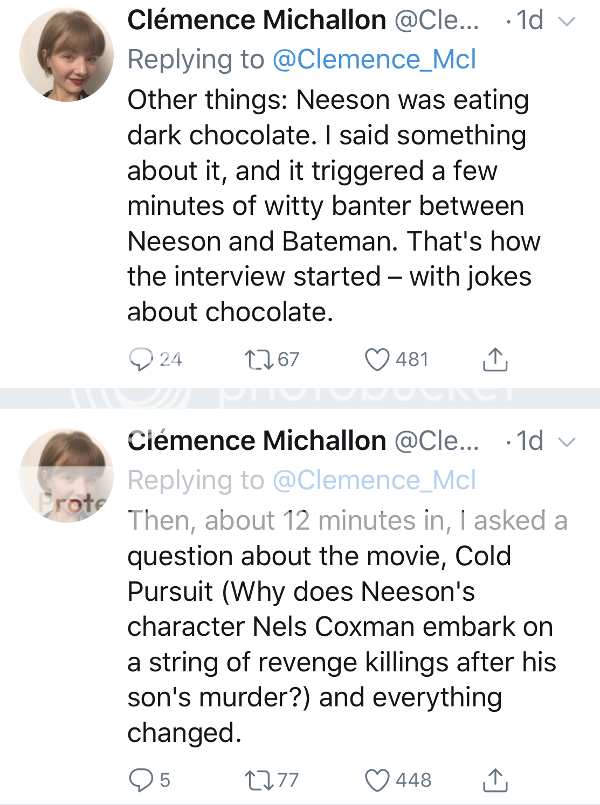Screen dimensions: 600x805
Task: Like the Cold Pursuit tweet
Action: (x=377, y=779)
